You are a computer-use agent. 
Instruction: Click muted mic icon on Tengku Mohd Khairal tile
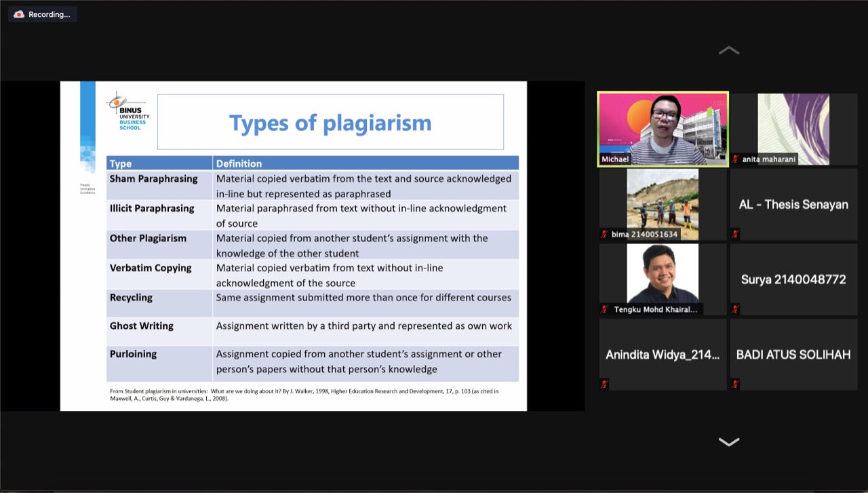coord(604,309)
